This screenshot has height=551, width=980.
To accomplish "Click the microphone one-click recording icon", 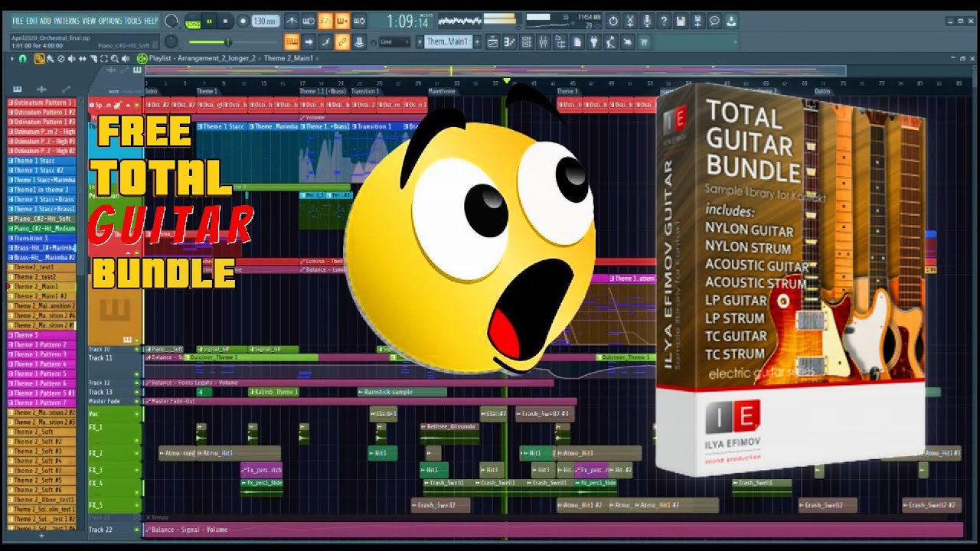I will [647, 21].
